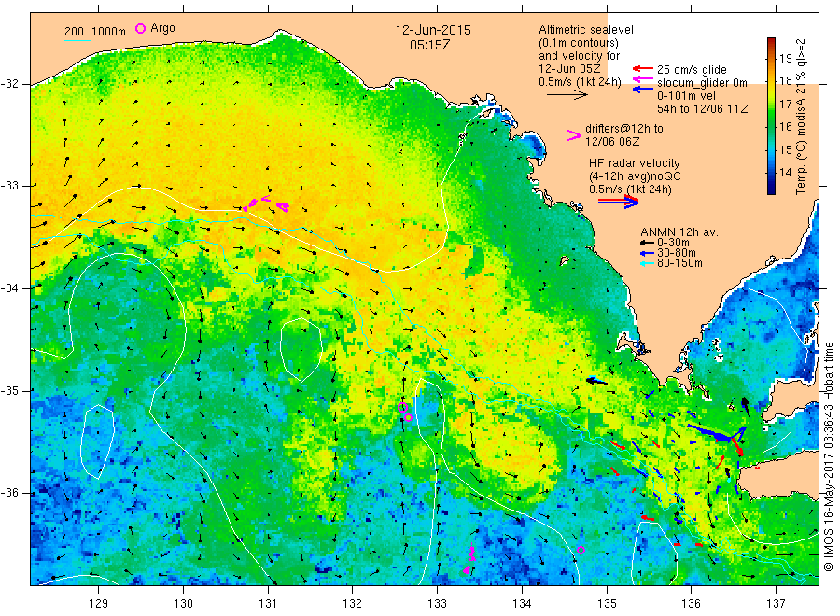The image size is (840, 616).
Task: Click the "0-30m" depth label
Action: tap(673, 243)
